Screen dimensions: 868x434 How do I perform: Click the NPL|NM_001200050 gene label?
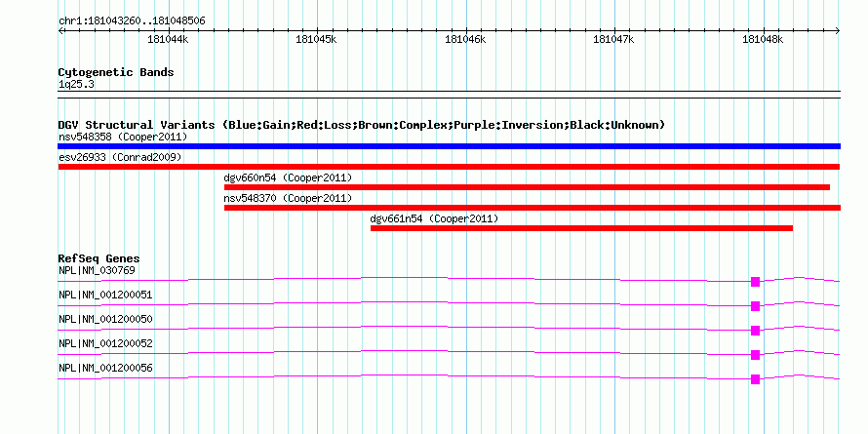pos(105,320)
